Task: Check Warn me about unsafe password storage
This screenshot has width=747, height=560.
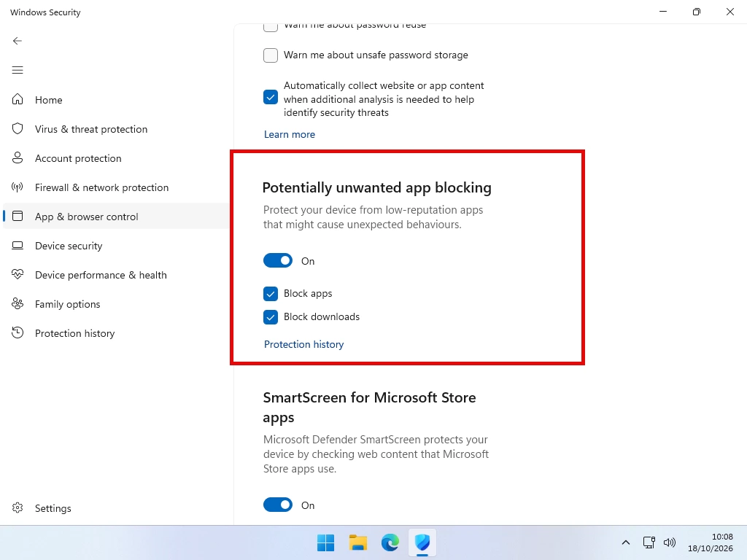Action: point(271,55)
